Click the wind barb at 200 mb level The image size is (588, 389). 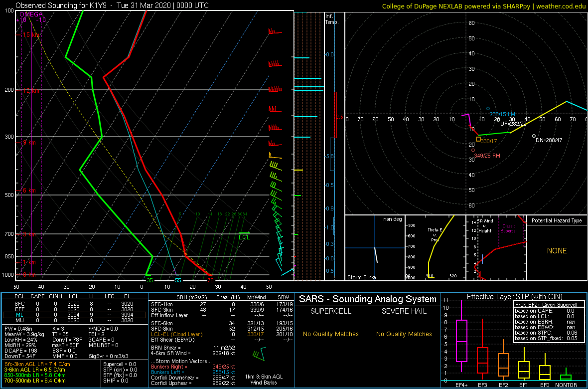pos(276,89)
